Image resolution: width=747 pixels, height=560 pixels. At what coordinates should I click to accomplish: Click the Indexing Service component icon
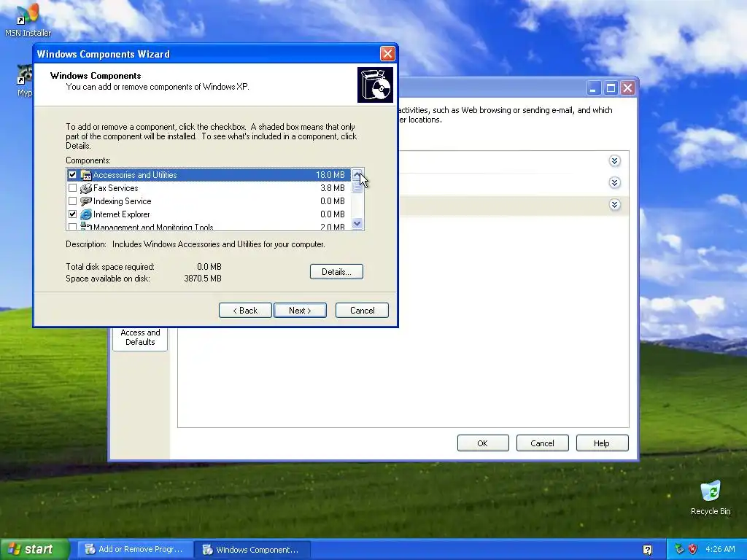86,201
